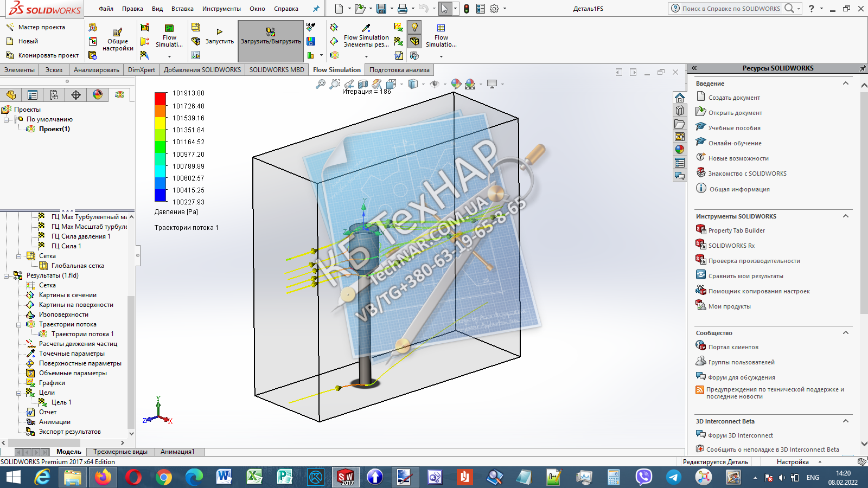Open the FeatureManager design tree tab icon
The height and width of the screenshot is (488, 868).
click(11, 95)
